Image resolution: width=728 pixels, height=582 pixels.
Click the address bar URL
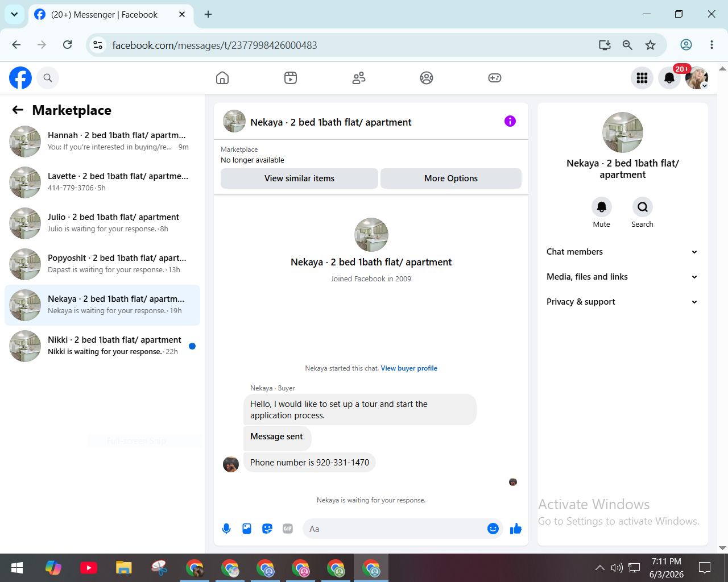214,45
